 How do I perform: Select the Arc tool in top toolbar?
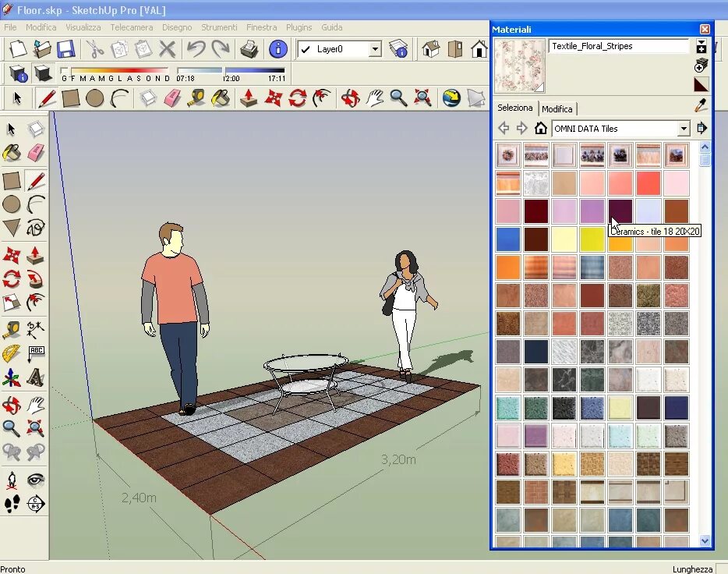[119, 98]
